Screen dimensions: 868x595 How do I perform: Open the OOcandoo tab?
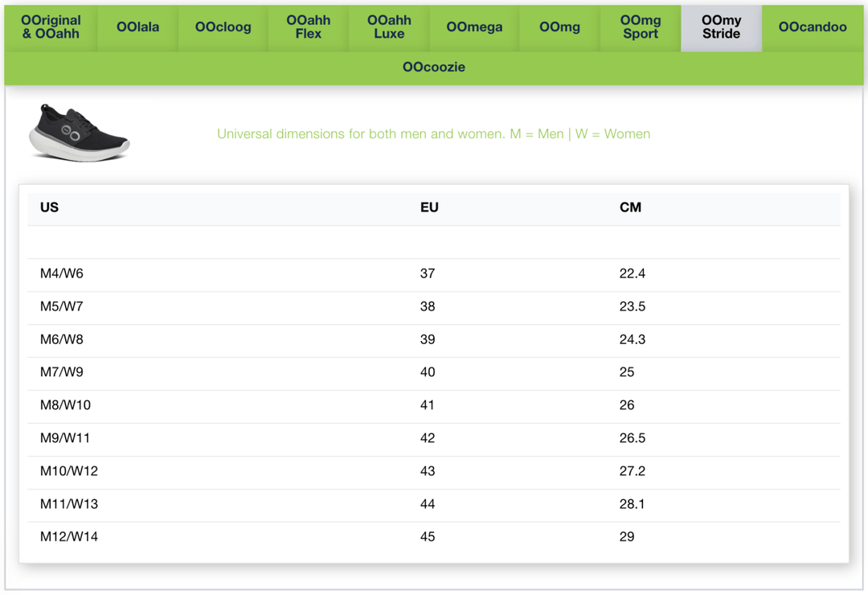(x=813, y=27)
